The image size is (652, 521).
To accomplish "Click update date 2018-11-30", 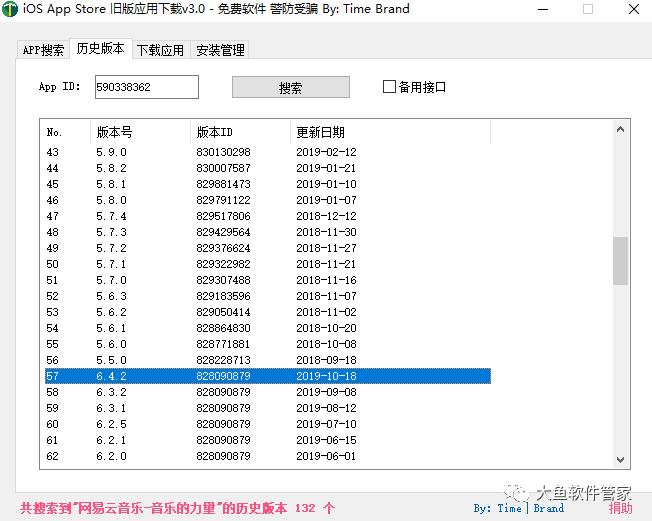I will coord(326,232).
